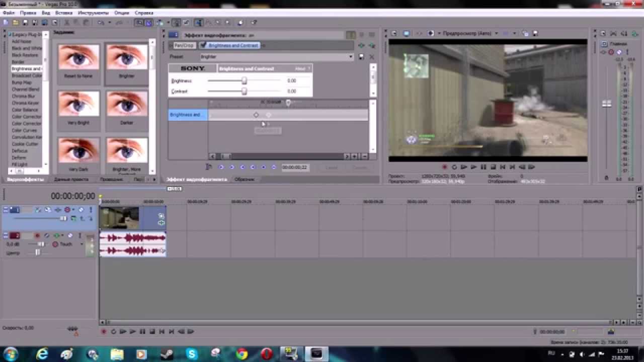Click Stop under the video preview window
The image size is (644, 362).
[x=493, y=167]
